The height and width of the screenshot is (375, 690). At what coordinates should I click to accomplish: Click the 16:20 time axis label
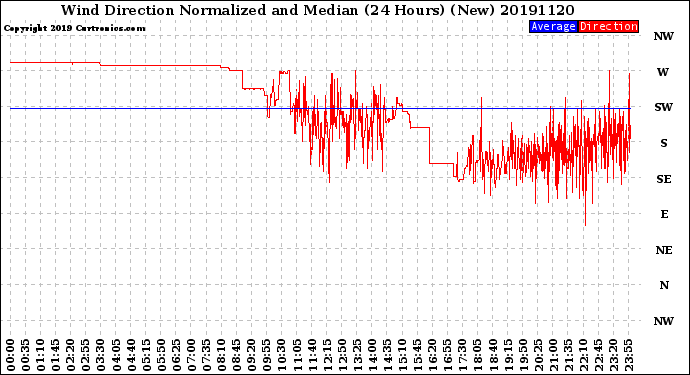pyautogui.click(x=432, y=355)
